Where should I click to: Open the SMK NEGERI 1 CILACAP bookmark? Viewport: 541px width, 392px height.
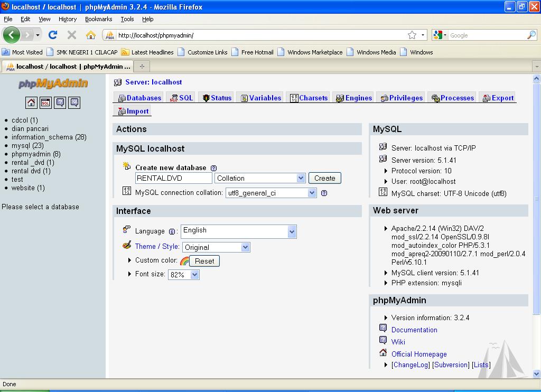pos(82,52)
